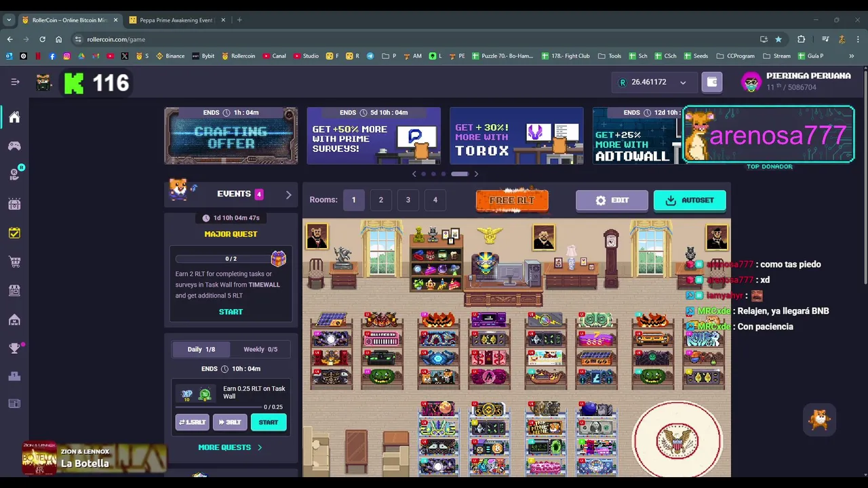868x488 pixels.
Task: Open the CCProgram bookmark folder
Action: point(735,56)
